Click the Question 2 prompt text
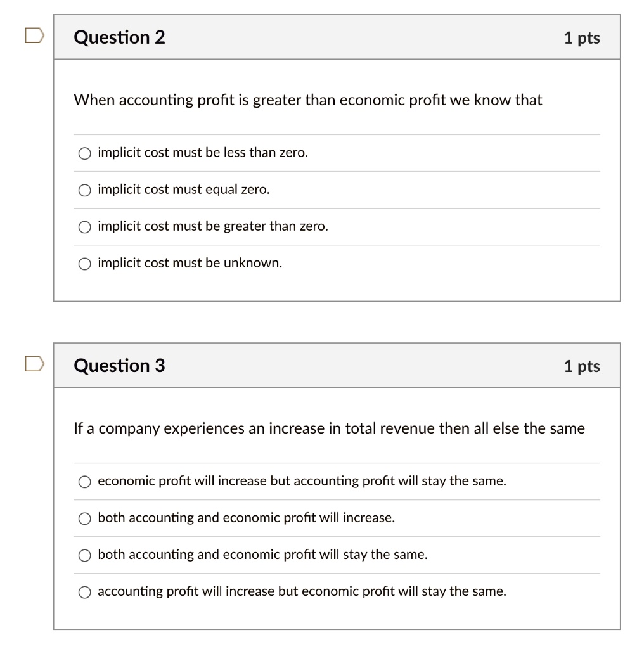Viewport: 644px width, 649px height. (307, 100)
